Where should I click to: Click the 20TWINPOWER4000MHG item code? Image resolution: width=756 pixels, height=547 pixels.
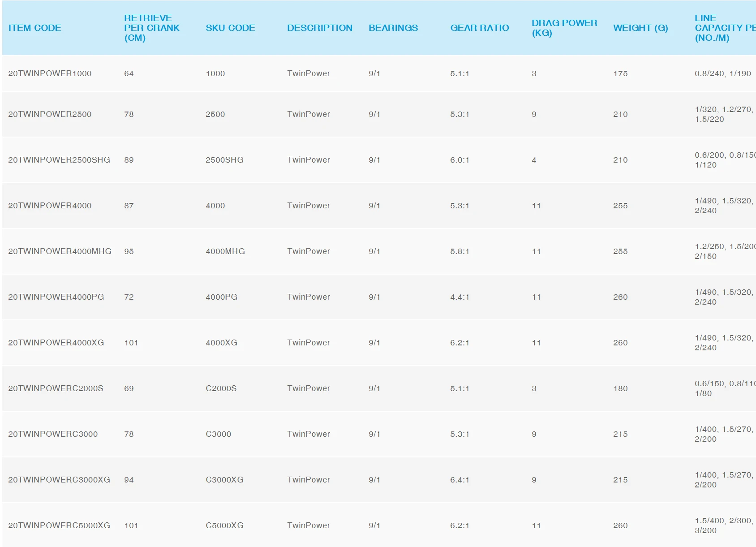pyautogui.click(x=60, y=251)
